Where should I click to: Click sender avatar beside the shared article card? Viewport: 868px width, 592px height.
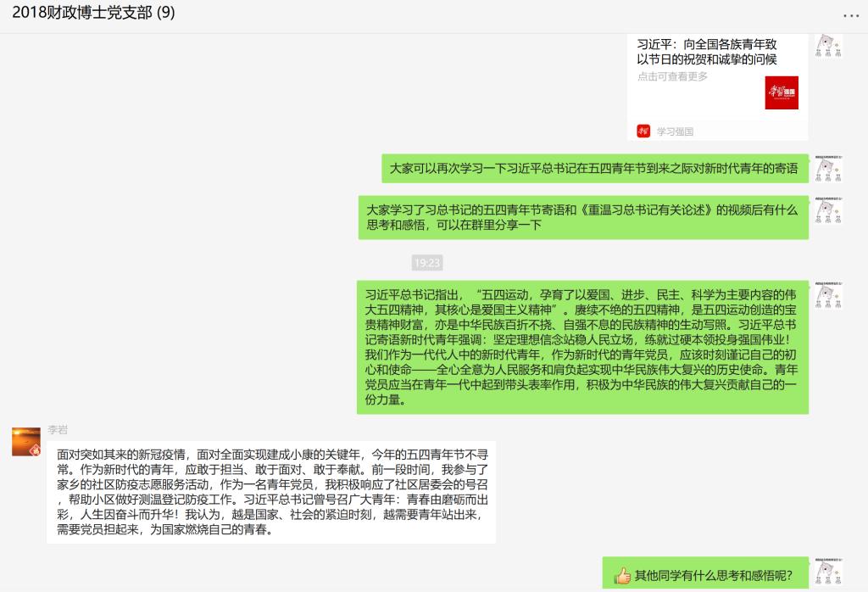pos(827,46)
